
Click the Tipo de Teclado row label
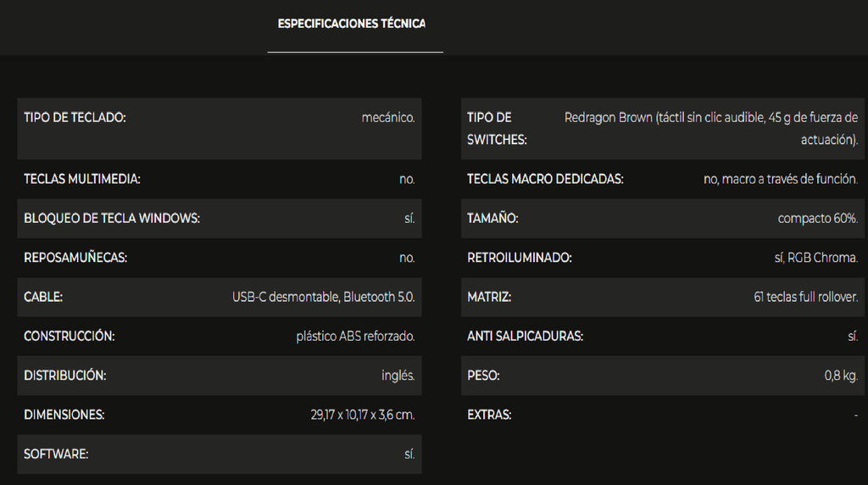[x=75, y=118]
